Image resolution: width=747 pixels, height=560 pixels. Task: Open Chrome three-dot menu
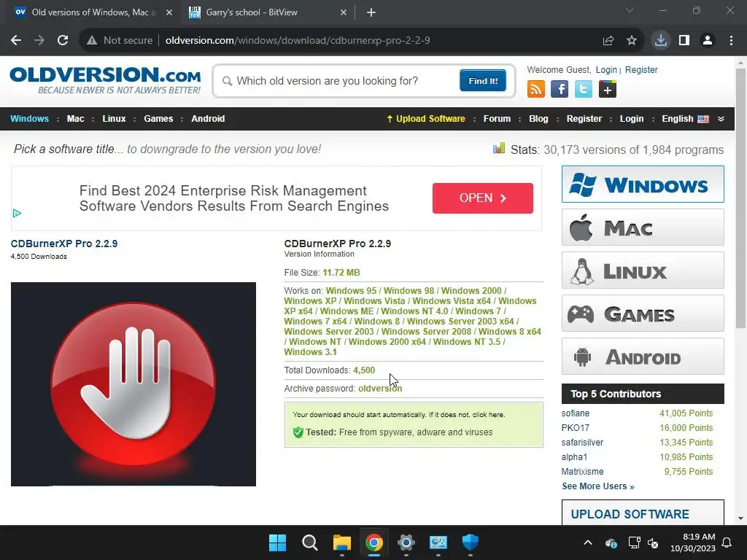point(731,41)
